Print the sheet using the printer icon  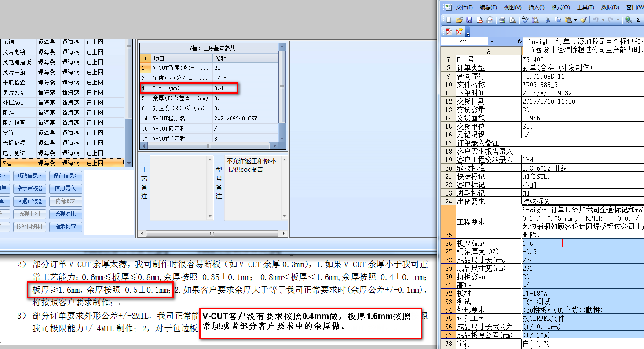tap(502, 20)
